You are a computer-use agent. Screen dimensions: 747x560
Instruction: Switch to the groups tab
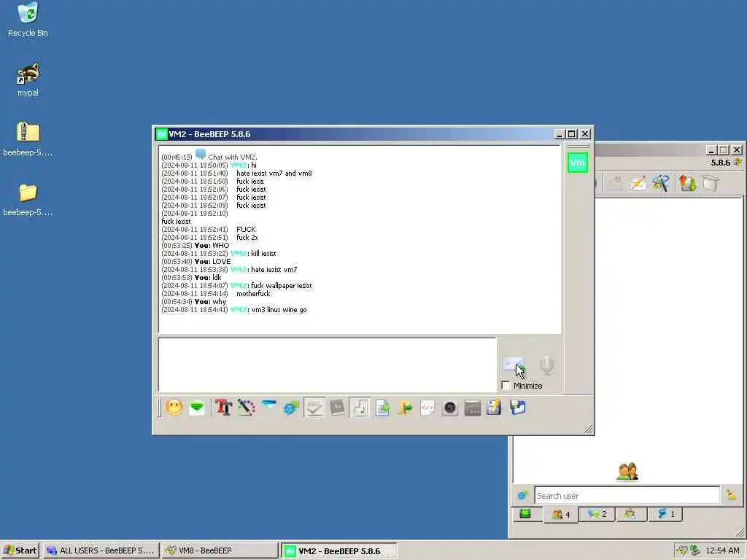pos(630,514)
